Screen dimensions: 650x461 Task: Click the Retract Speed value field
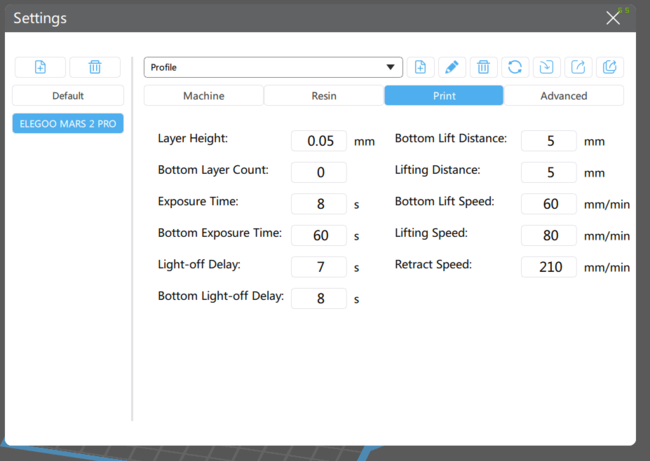tap(549, 267)
